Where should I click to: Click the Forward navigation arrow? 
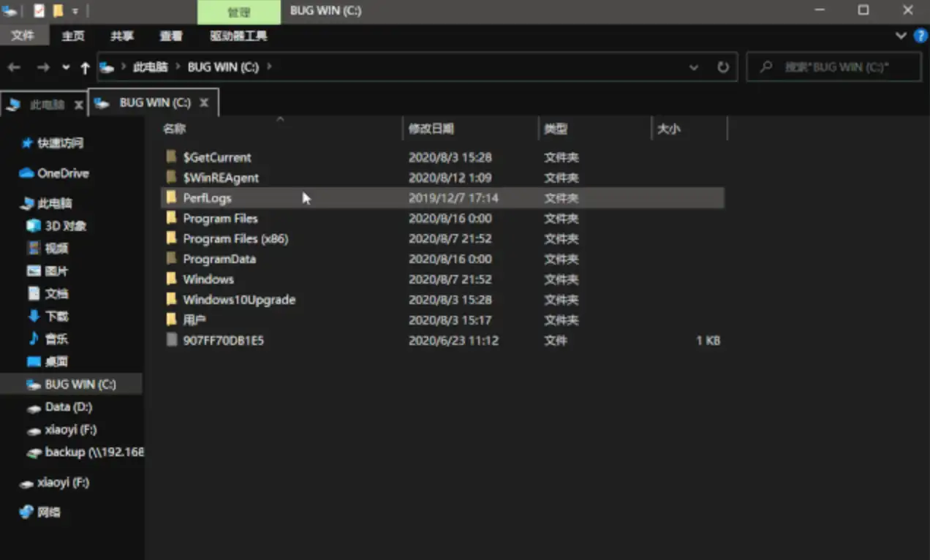(43, 67)
